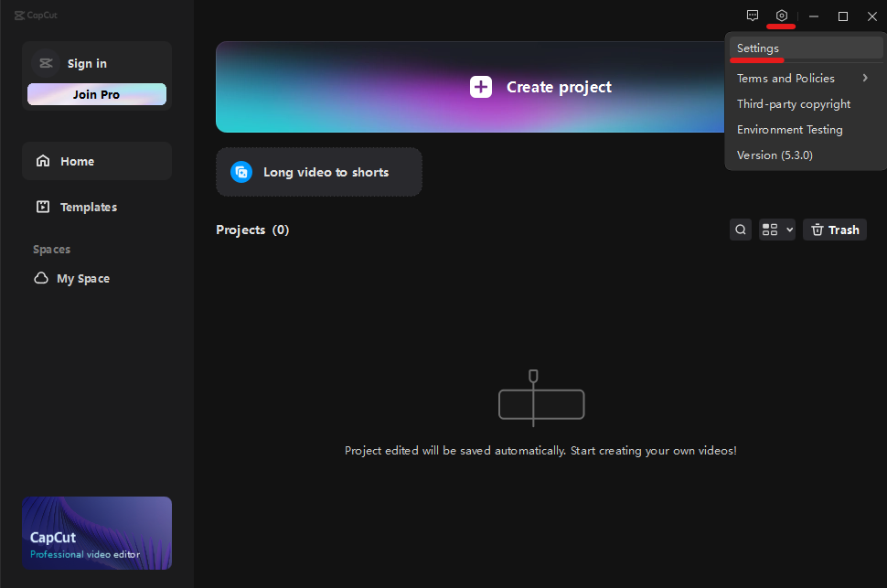Click the profile avatar icon beside Sign in

pos(46,63)
